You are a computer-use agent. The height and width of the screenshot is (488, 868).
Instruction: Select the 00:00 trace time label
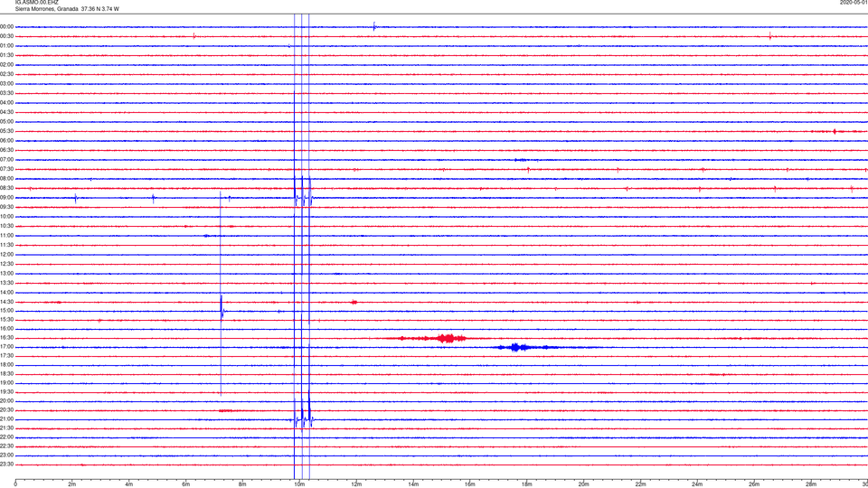coord(7,26)
